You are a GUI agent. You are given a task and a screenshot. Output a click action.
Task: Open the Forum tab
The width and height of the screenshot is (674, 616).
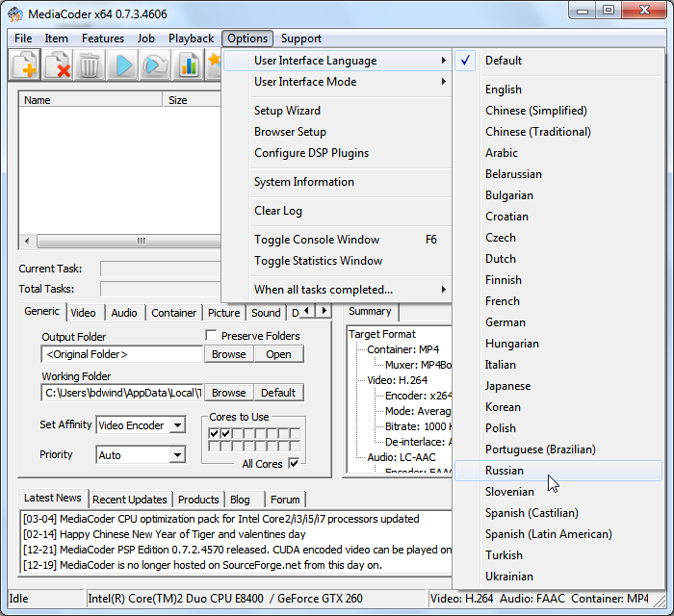(285, 500)
